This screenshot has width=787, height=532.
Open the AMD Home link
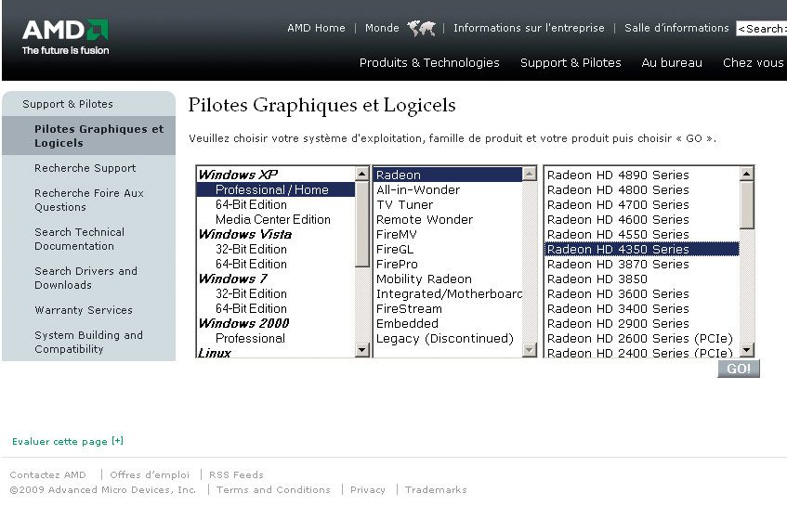click(x=316, y=28)
